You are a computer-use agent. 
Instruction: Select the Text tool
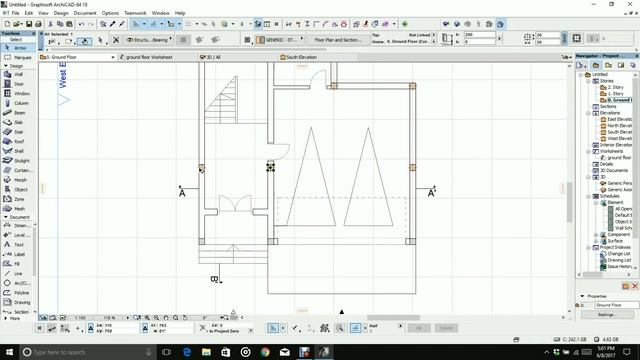[17, 244]
